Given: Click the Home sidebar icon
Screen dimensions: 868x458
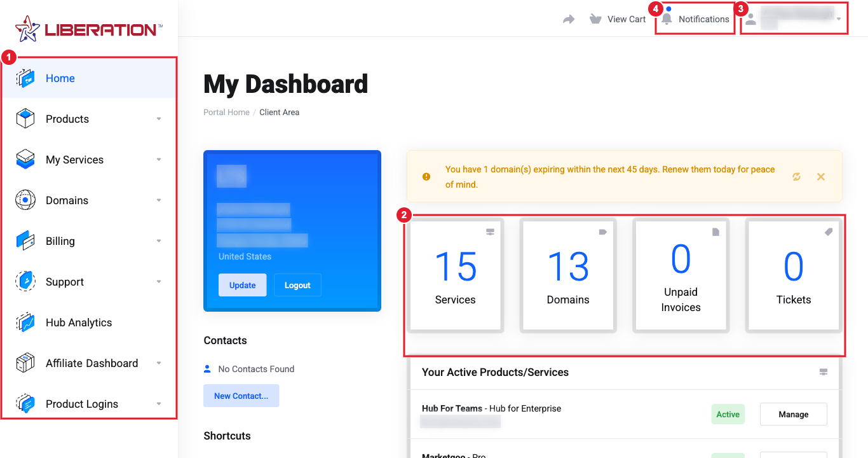Looking at the screenshot, I should pos(25,78).
